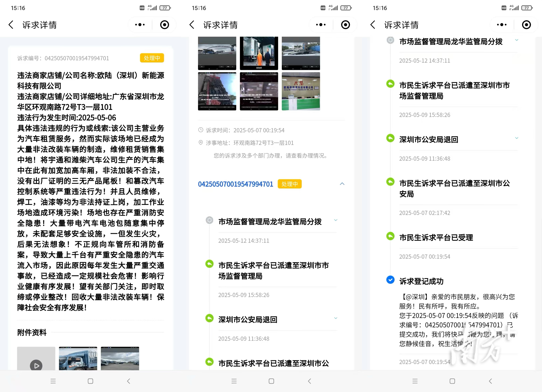542x392 pixels.
Task: Open the blue truck attachment thumbnail
Action: pos(78,359)
